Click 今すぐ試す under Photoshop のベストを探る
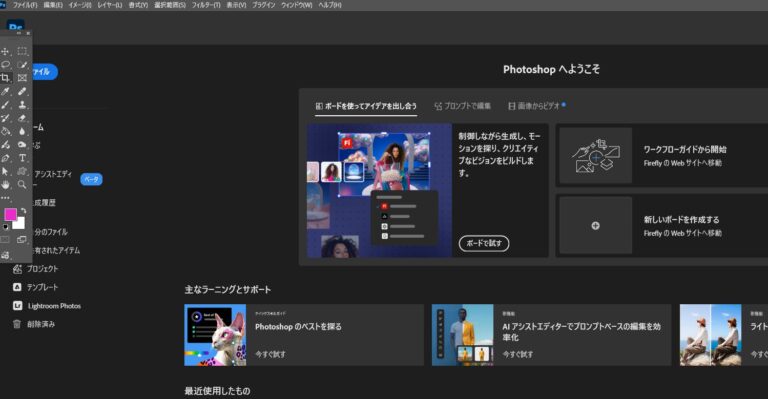 270,354
